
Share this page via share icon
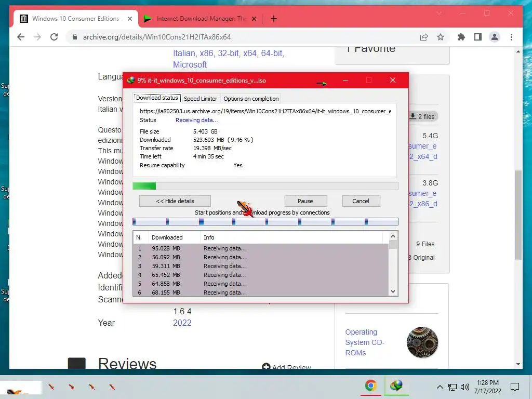point(424,37)
